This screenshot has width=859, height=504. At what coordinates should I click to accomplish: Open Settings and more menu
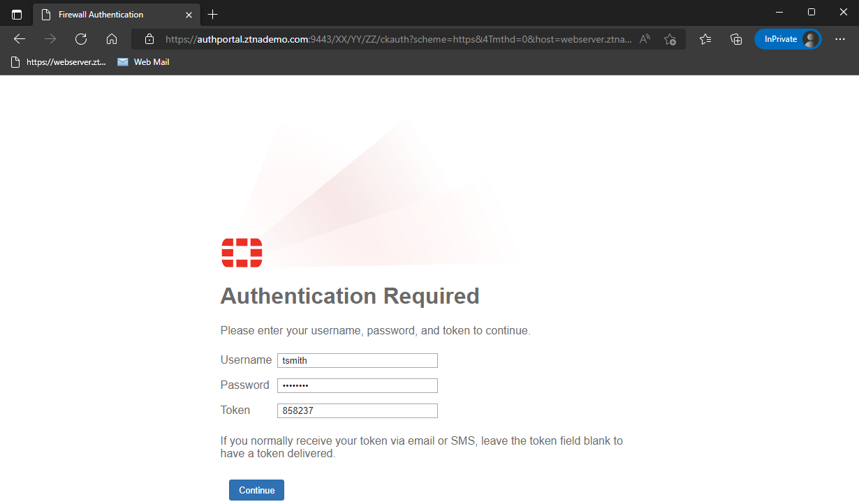(x=840, y=39)
